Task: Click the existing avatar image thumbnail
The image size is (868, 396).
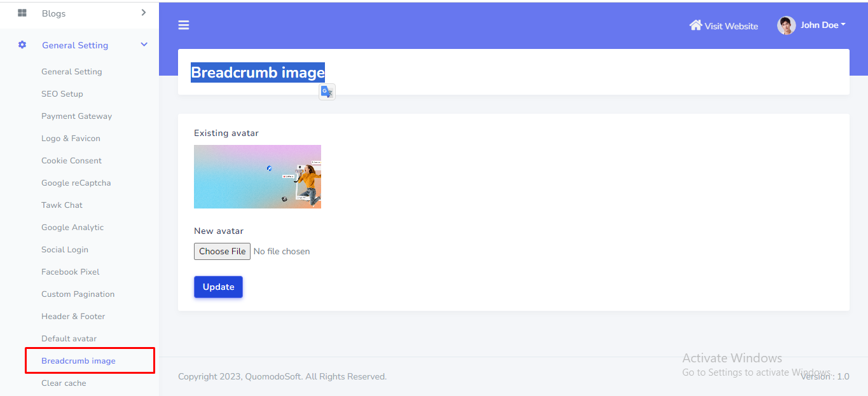Action: (258, 177)
